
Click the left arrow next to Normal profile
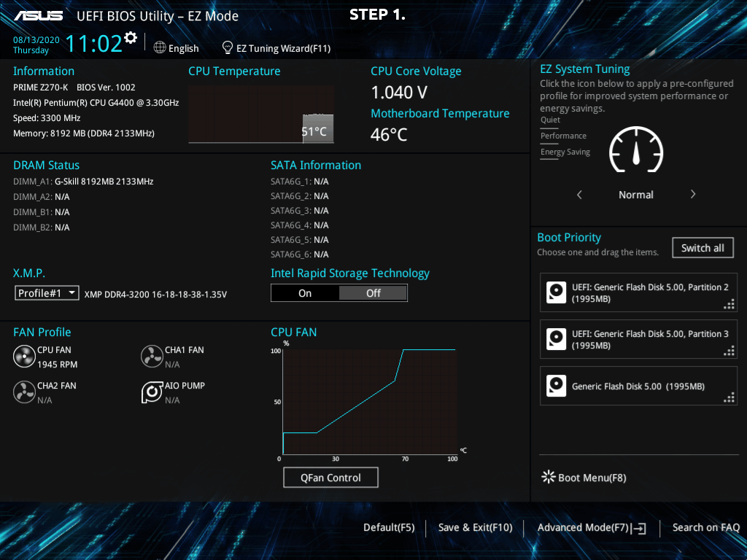click(579, 195)
